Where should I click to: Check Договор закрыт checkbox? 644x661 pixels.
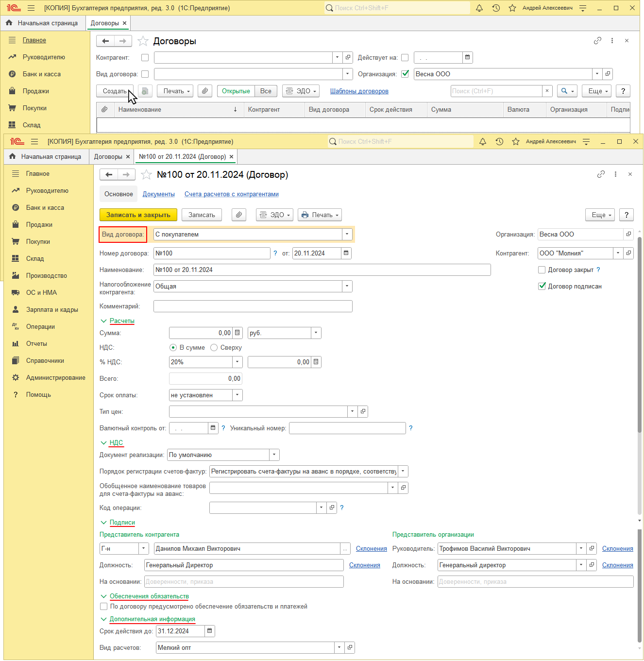pyautogui.click(x=542, y=270)
